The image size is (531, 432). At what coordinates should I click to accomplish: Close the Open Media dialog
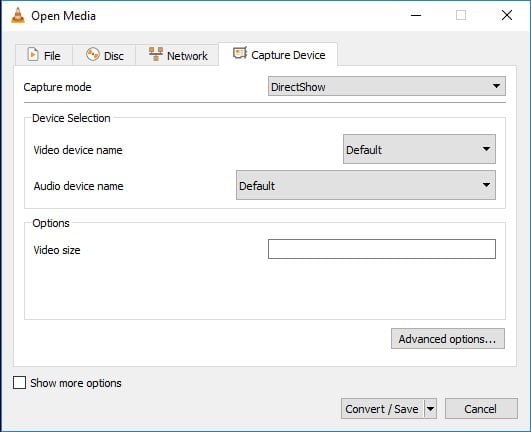click(507, 15)
